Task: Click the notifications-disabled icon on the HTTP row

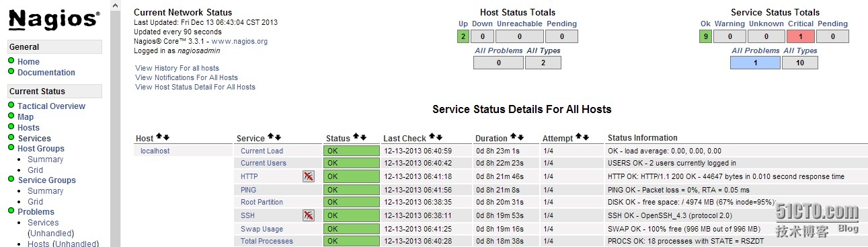Action: click(x=309, y=176)
